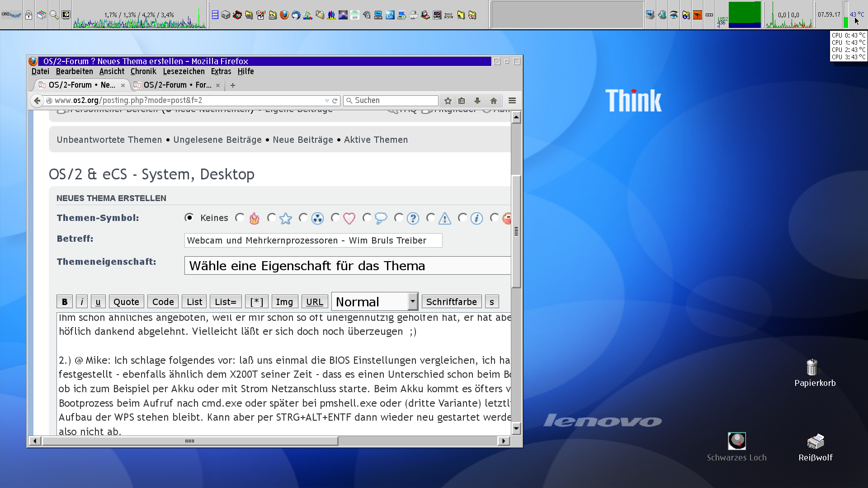Screen dimensions: 868x488
Task: Click the scroll down arrow in Firefox
Action: click(x=516, y=428)
